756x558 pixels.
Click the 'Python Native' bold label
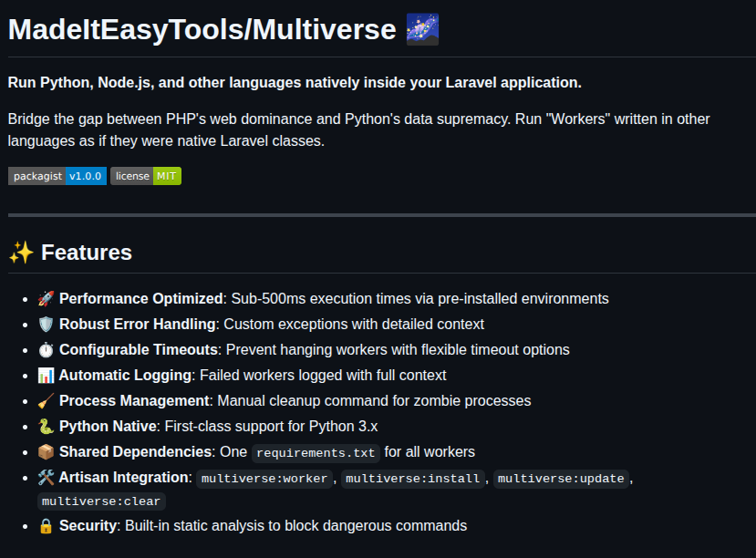[108, 427]
